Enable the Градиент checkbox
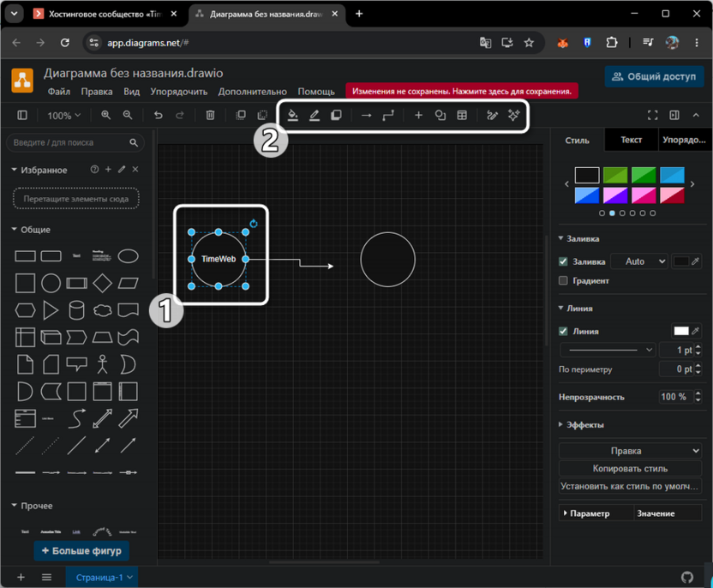 point(563,280)
